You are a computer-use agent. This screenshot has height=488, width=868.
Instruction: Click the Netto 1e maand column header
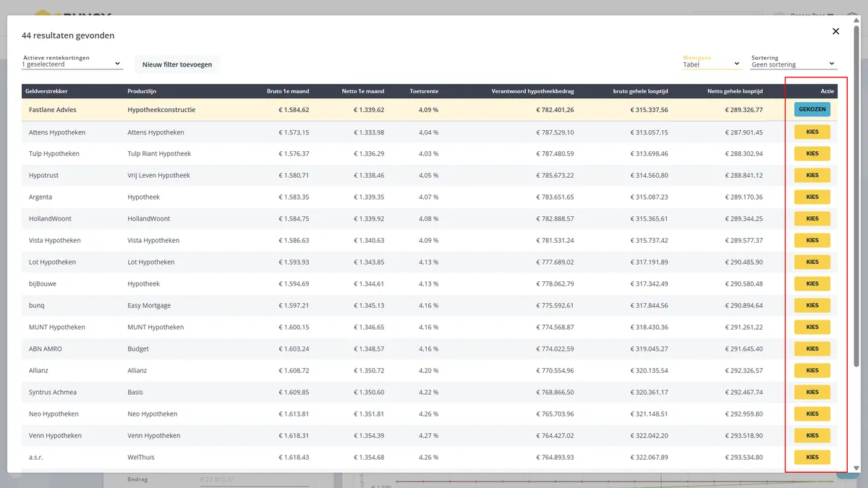click(x=363, y=91)
